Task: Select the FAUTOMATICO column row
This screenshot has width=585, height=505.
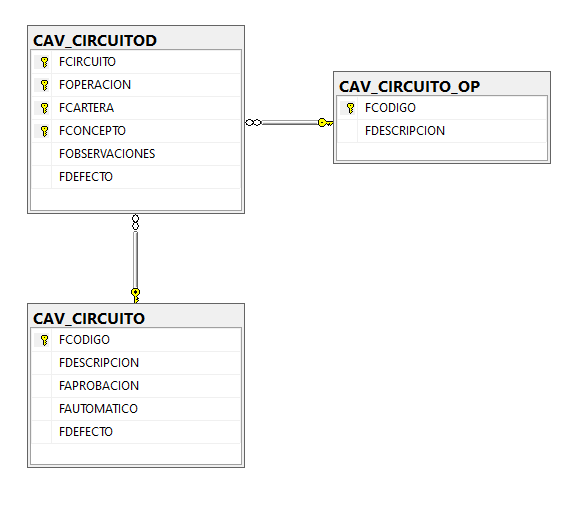Action: point(136,409)
